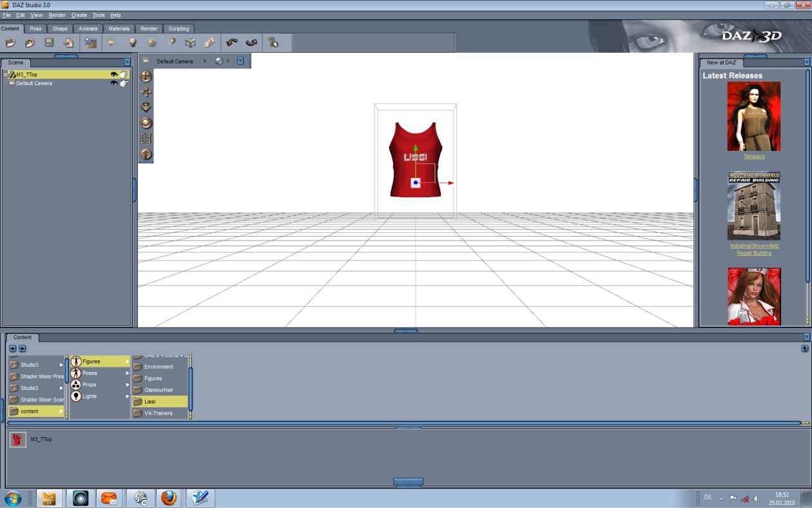Click the Render landscape image icon
Viewport: 812px width, 508px height.
(90, 43)
